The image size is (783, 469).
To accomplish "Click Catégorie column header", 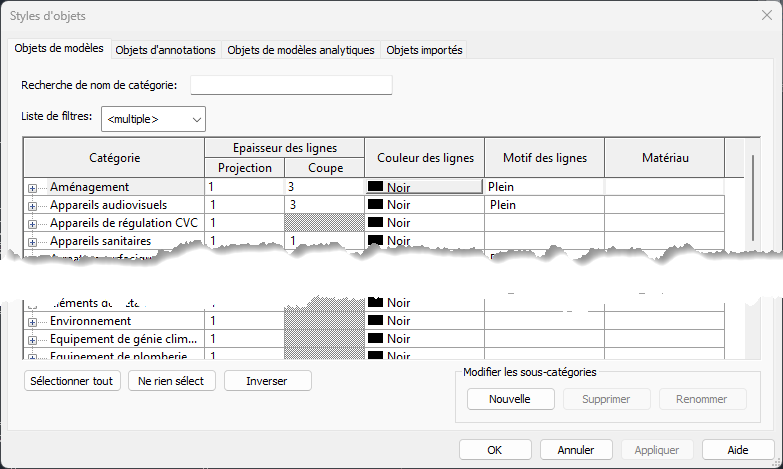I will click(114, 158).
